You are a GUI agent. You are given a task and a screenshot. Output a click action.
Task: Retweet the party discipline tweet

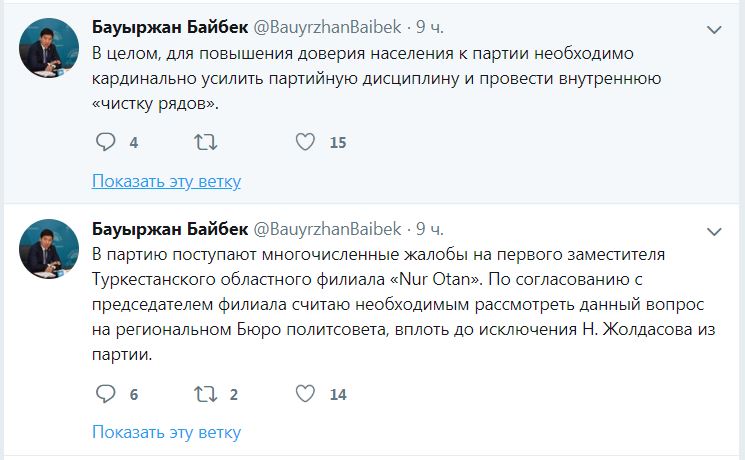(204, 142)
